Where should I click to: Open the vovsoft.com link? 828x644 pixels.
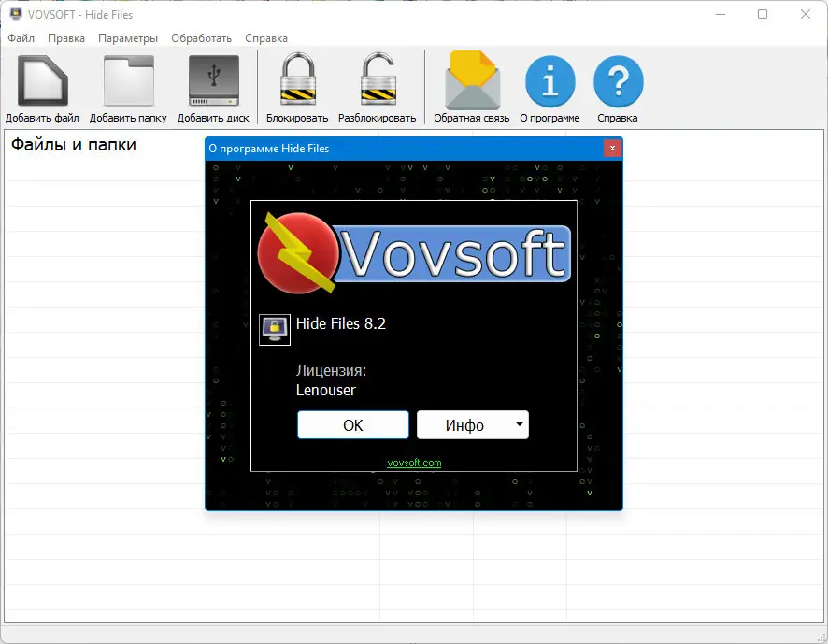414,463
